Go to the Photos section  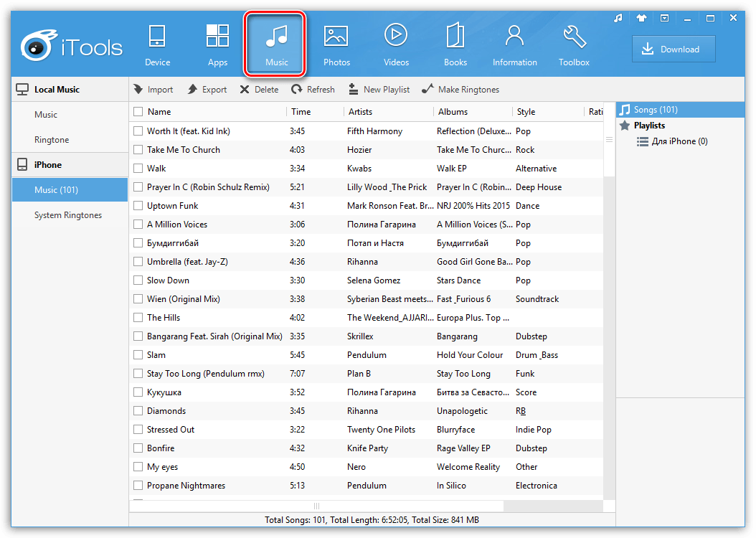[x=336, y=37]
